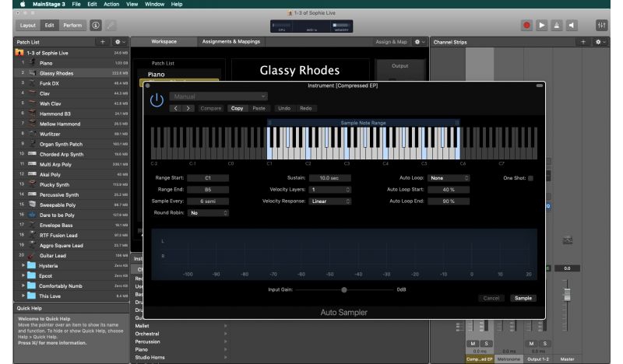Click the Guitar Lead patch icon

[x=32, y=256]
